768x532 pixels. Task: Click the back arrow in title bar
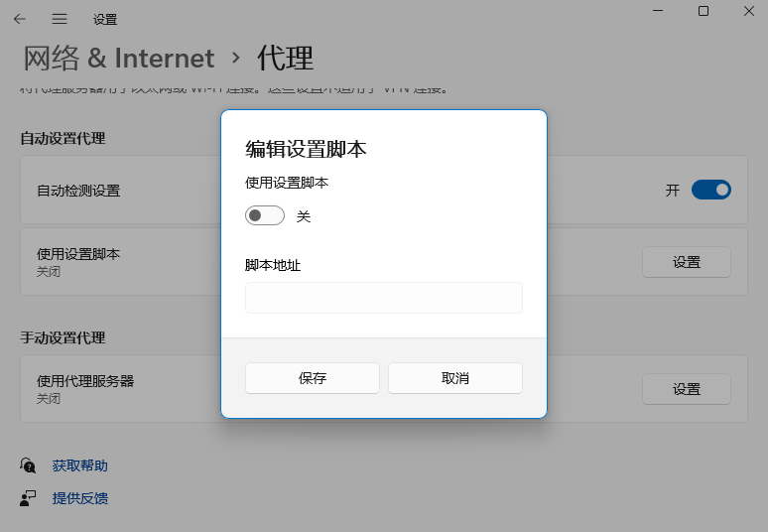(20, 19)
